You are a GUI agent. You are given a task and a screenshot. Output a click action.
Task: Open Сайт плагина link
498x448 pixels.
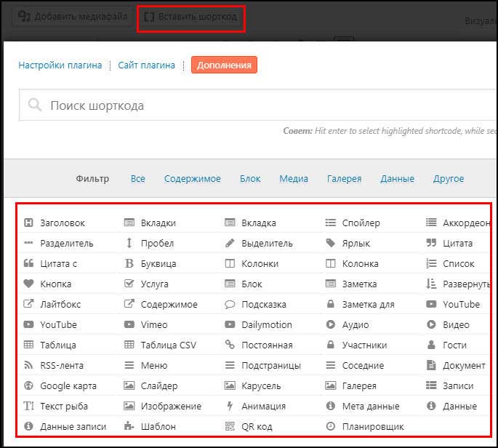[x=146, y=65]
